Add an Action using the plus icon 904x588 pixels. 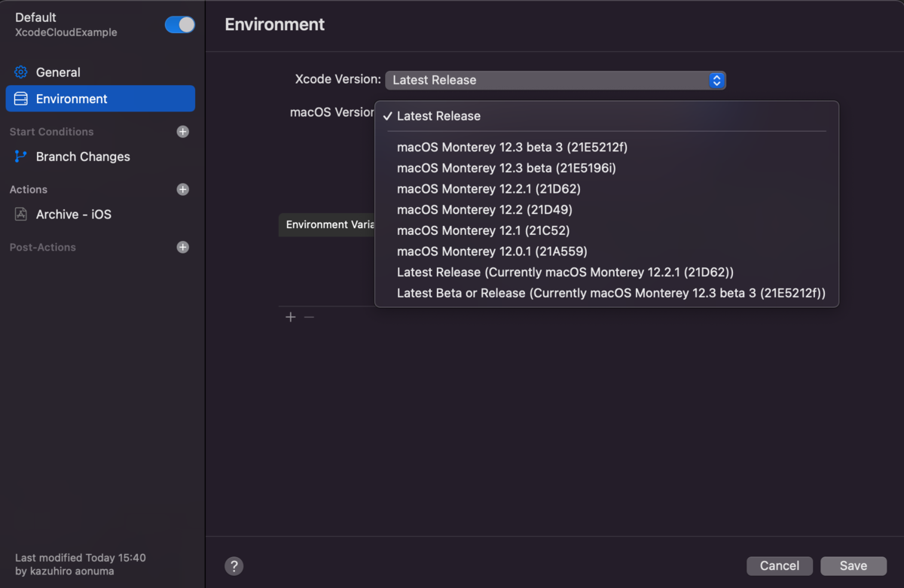pos(182,190)
